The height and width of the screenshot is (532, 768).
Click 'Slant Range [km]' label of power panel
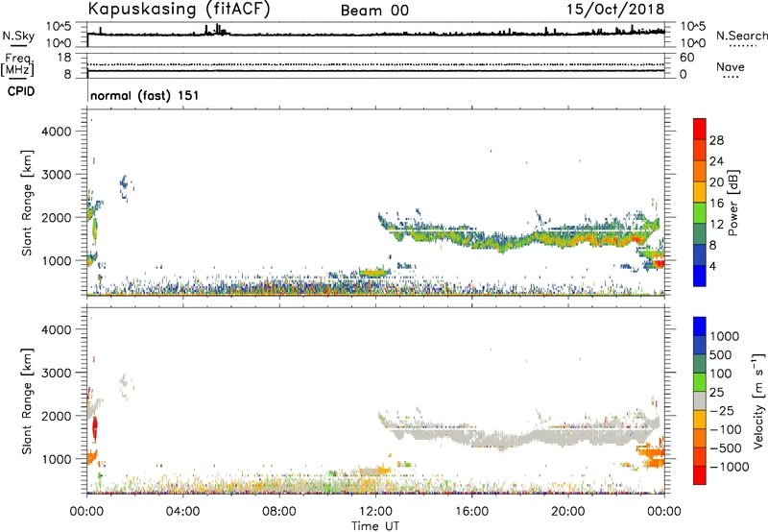27,203
